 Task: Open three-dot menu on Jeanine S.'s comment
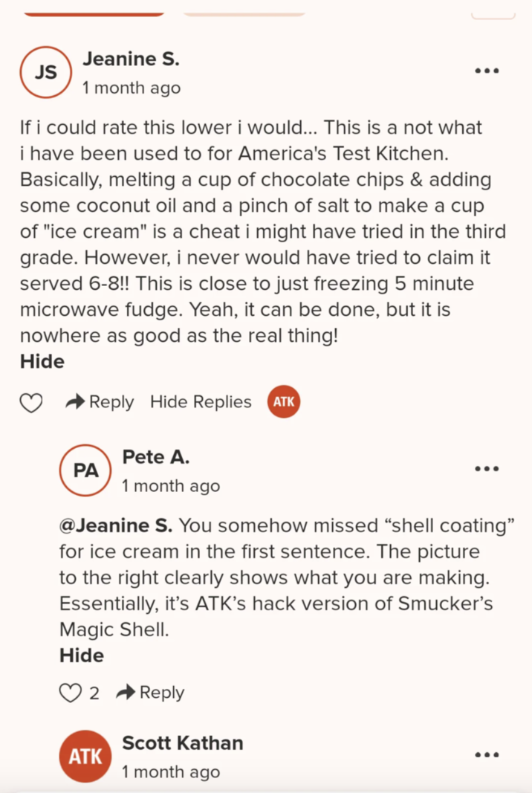pos(487,71)
